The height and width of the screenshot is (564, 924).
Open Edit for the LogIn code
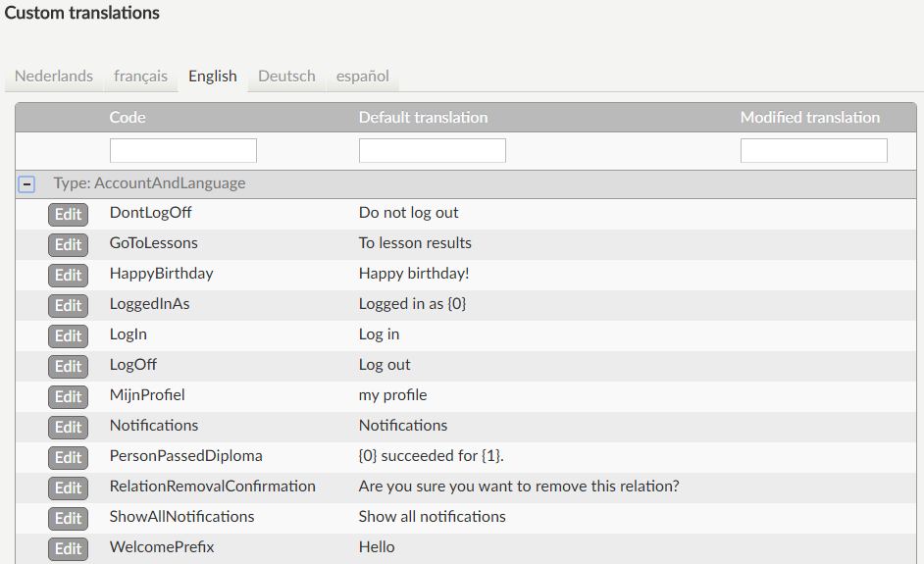[x=68, y=335]
